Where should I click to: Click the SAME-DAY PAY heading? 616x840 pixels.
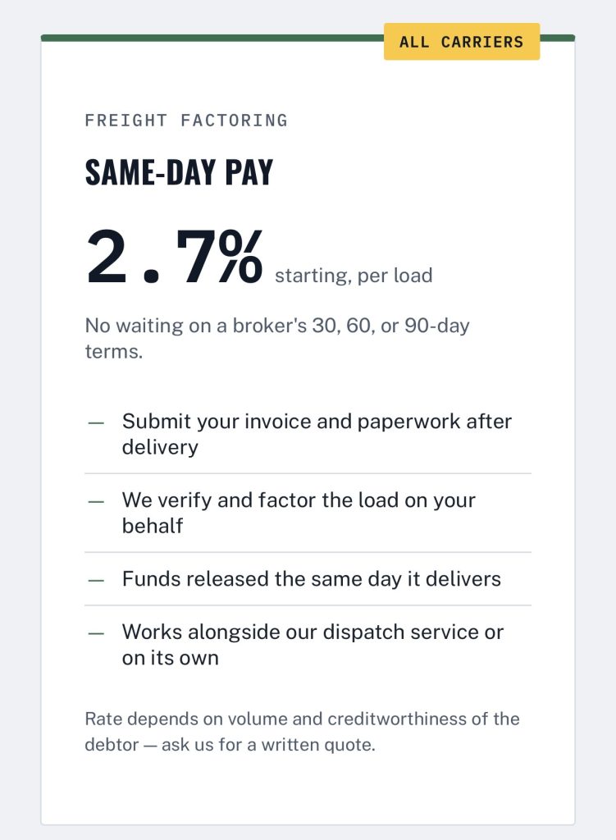pyautogui.click(x=179, y=172)
